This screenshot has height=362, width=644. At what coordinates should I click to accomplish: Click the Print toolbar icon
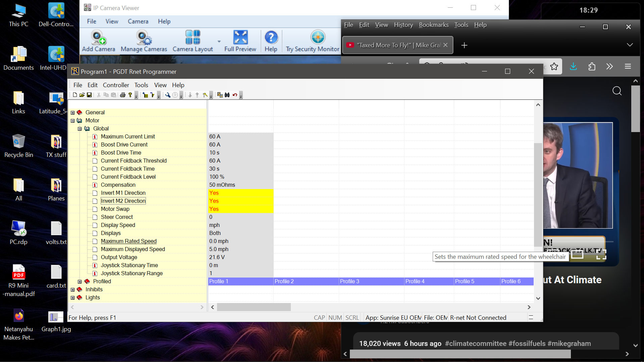pos(122,95)
